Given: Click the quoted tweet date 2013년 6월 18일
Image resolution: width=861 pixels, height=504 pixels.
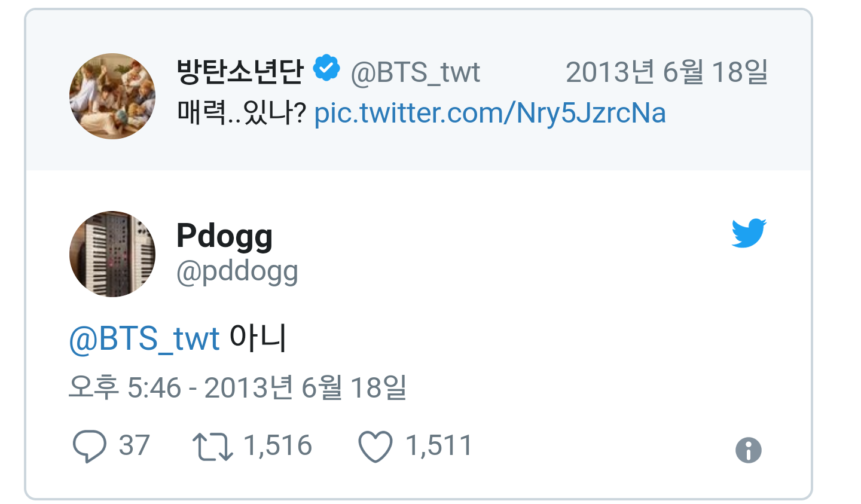Looking at the screenshot, I should click(667, 72).
